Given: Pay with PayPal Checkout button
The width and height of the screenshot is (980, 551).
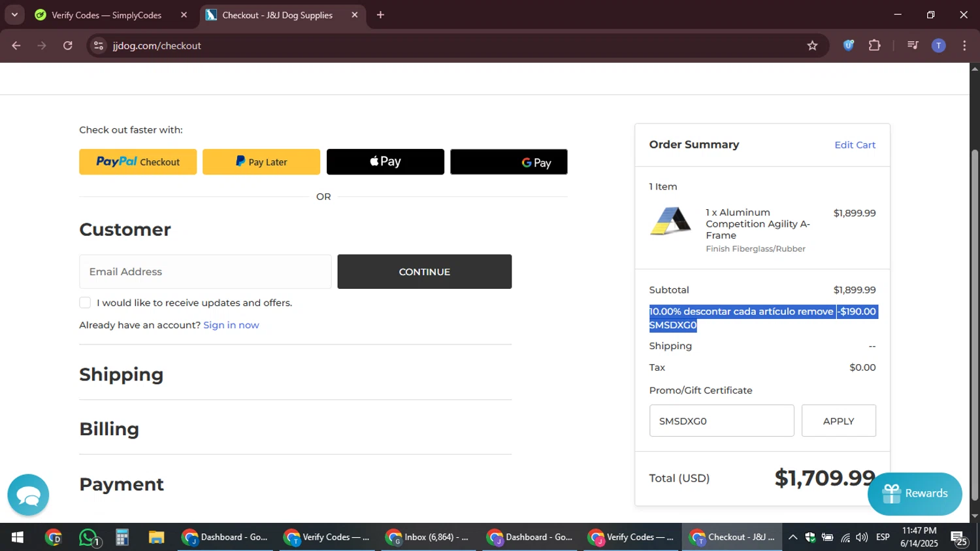Looking at the screenshot, I should point(138,161).
